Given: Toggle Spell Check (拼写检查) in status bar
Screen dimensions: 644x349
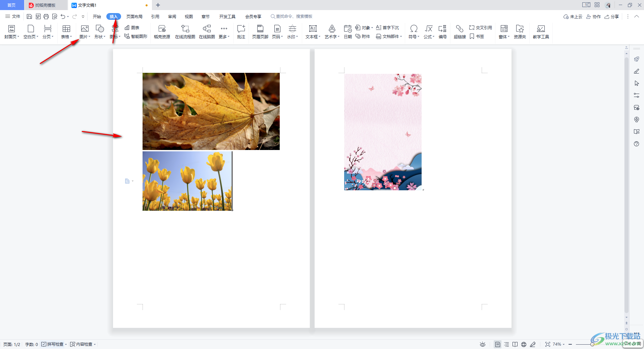Looking at the screenshot, I should 54,344.
